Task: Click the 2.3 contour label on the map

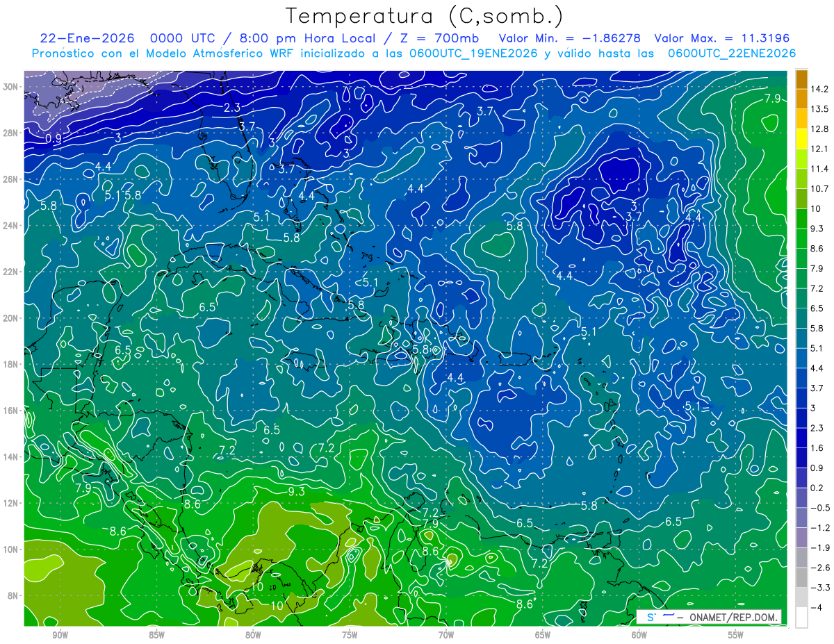Action: click(232, 108)
